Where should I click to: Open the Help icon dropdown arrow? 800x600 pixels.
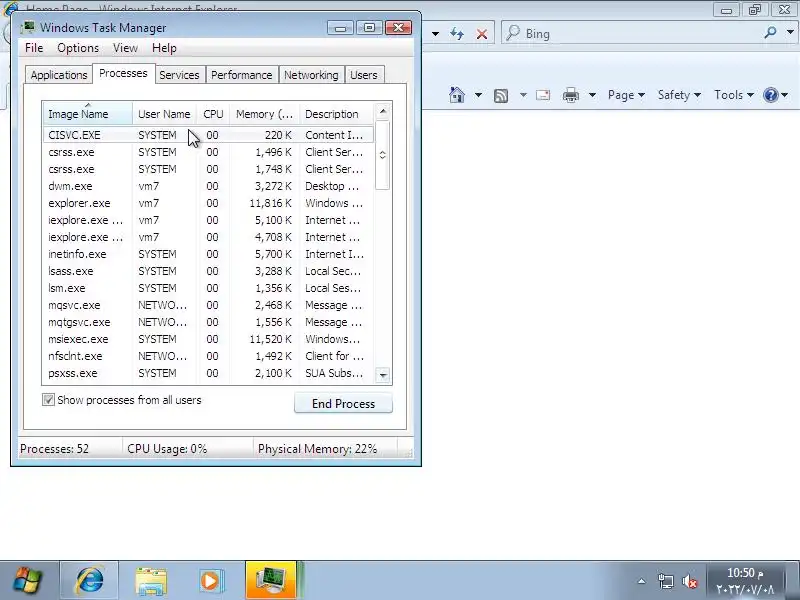(x=785, y=95)
